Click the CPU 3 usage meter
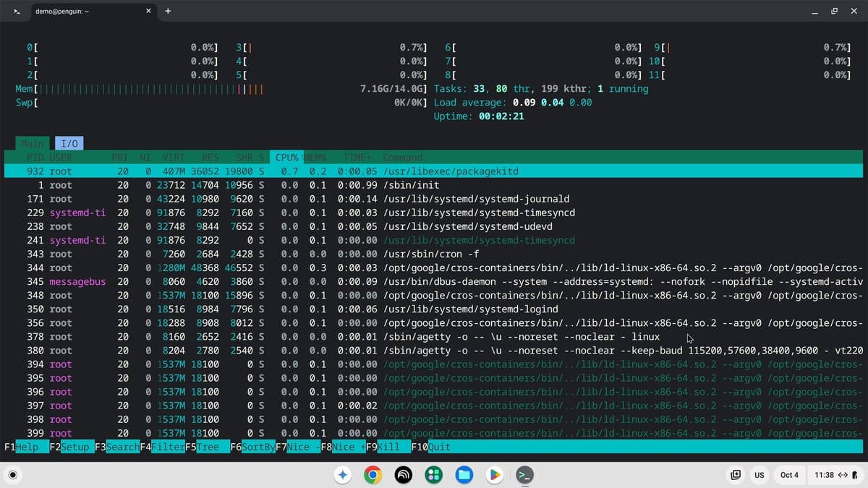This screenshot has width=868, height=488. (x=331, y=47)
